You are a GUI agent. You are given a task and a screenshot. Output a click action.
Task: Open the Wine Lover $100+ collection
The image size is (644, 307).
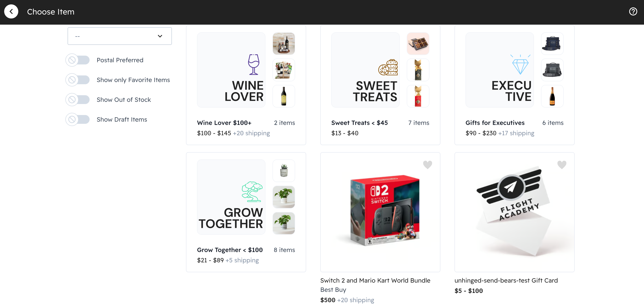[224, 123]
